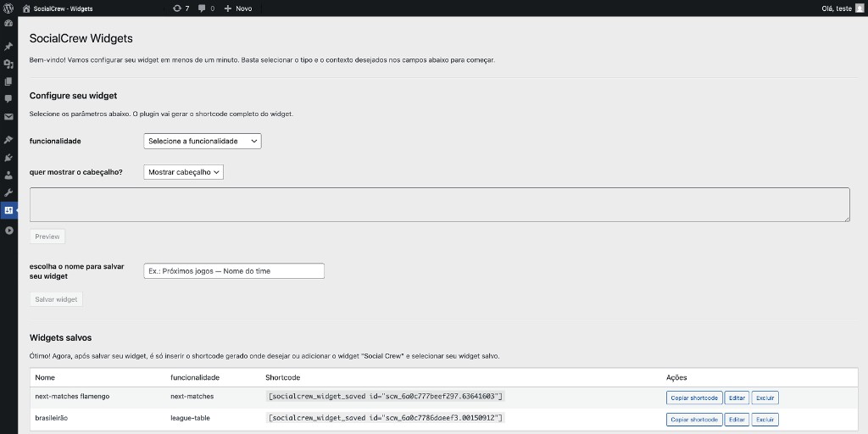Open Tools via the wrench sidebar icon
The image size is (868, 434).
pyautogui.click(x=8, y=192)
